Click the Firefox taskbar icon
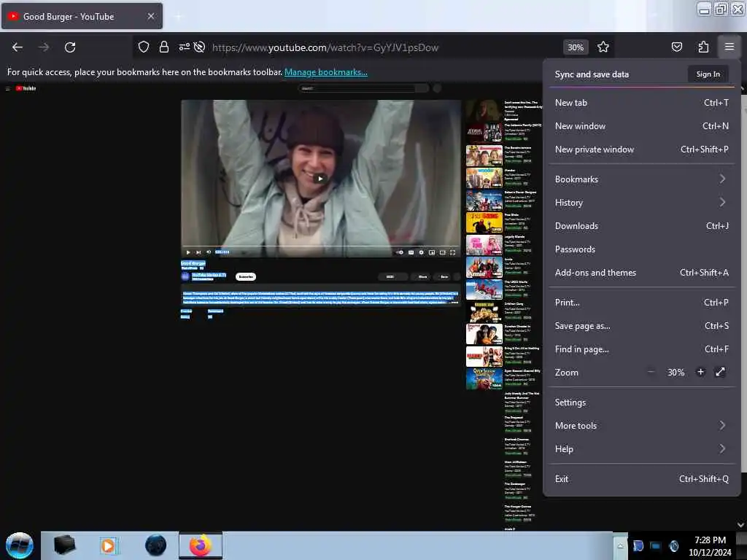The height and width of the screenshot is (560, 747). pos(201,545)
